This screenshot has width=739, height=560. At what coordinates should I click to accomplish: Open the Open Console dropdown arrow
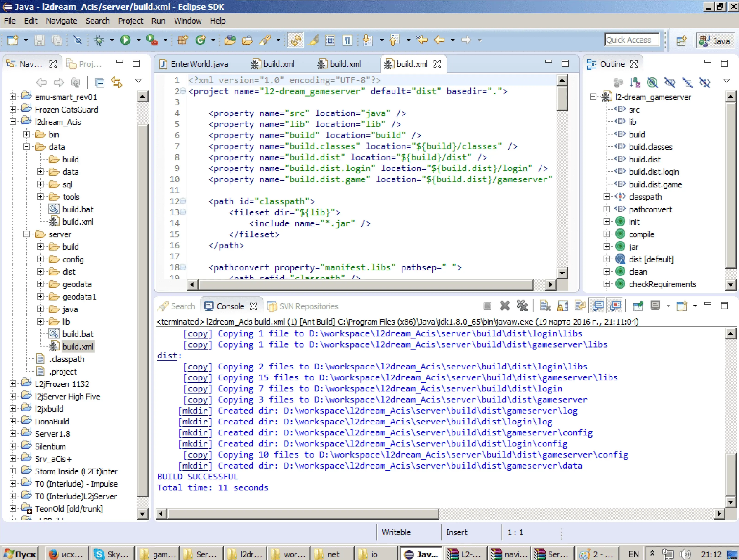pyautogui.click(x=695, y=306)
